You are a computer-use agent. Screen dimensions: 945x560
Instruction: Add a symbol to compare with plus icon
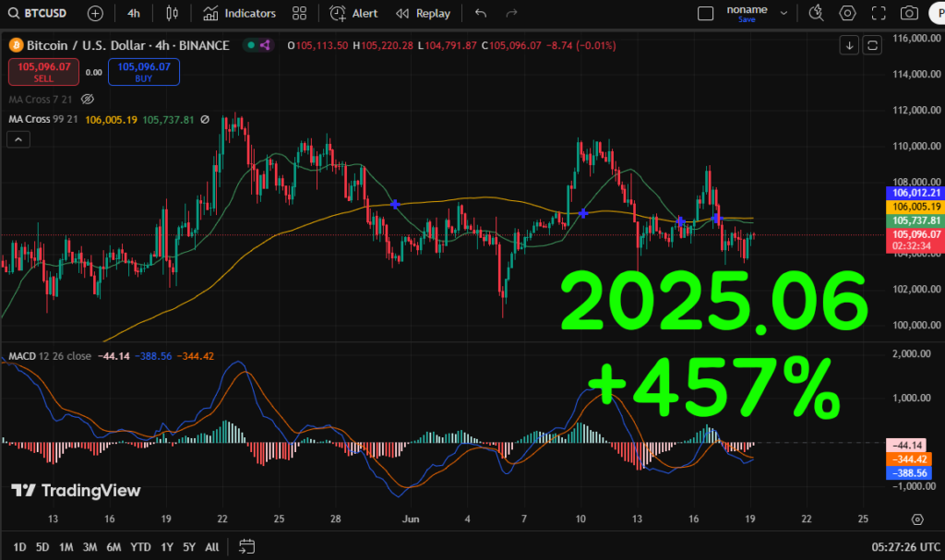pos(95,13)
